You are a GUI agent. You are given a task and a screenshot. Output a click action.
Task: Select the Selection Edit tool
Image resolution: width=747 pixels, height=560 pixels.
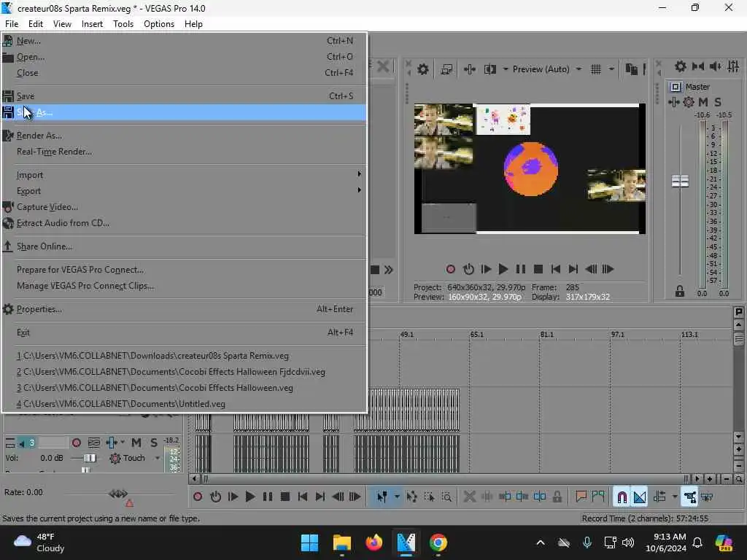tap(429, 497)
